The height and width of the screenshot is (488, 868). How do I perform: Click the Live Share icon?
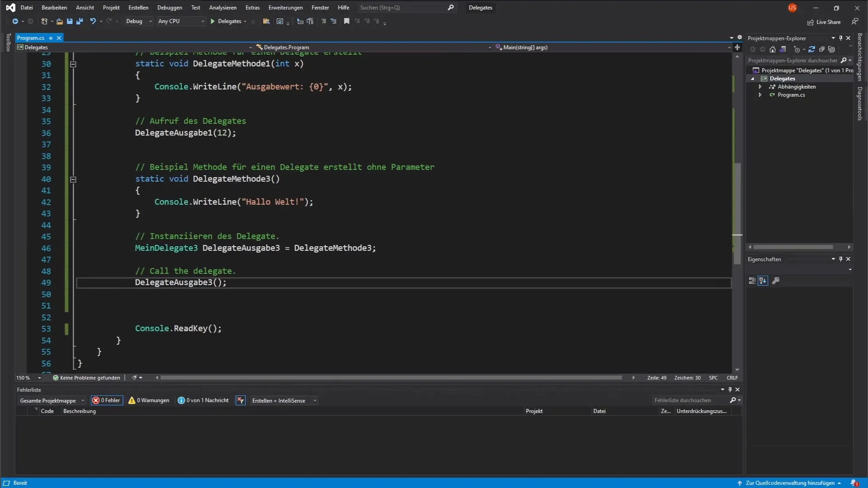[x=811, y=22]
